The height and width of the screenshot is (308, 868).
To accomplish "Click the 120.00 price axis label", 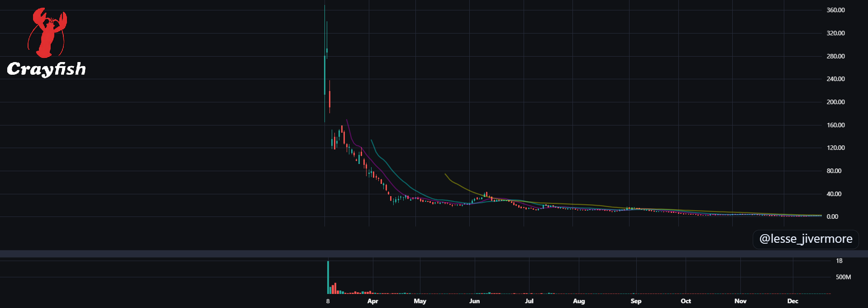I will [835, 148].
